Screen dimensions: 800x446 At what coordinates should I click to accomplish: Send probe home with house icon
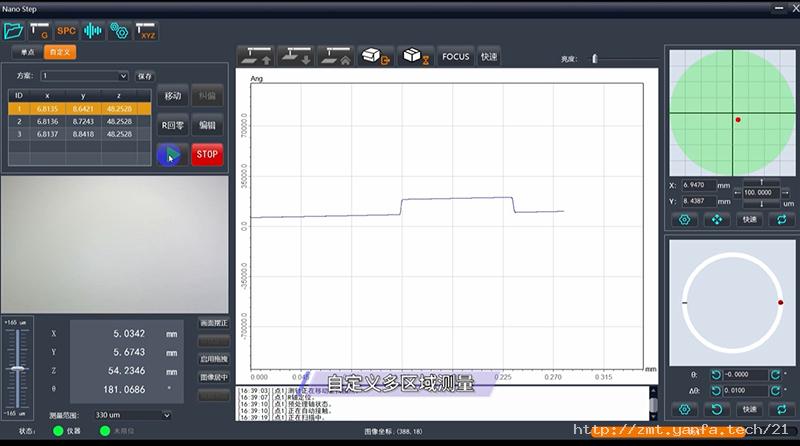pyautogui.click(x=335, y=56)
